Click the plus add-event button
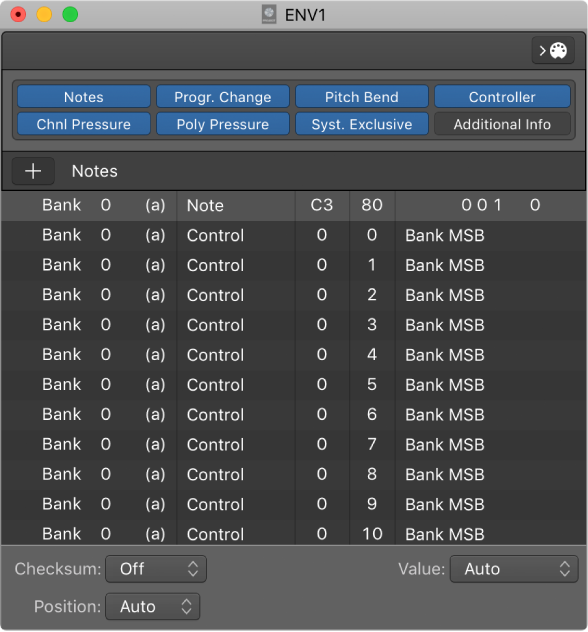This screenshot has height=632, width=588. tap(33, 171)
